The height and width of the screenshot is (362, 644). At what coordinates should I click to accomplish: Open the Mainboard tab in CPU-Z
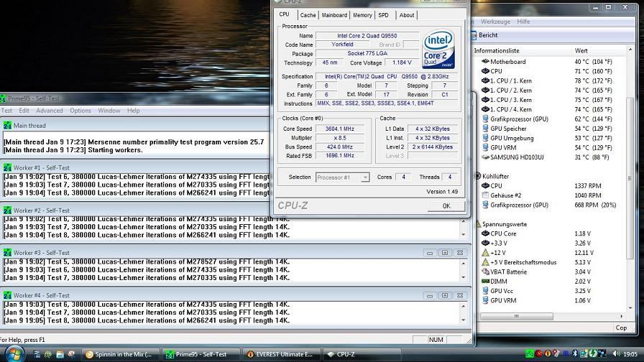(x=334, y=15)
